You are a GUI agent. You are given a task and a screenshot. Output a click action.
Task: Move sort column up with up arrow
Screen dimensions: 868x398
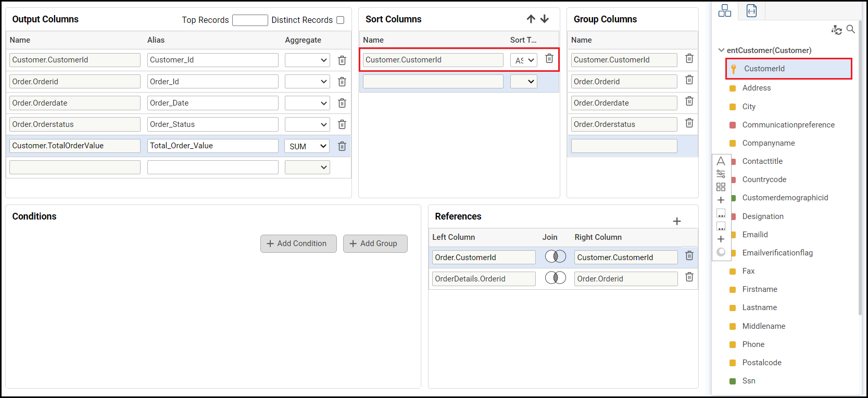(531, 19)
